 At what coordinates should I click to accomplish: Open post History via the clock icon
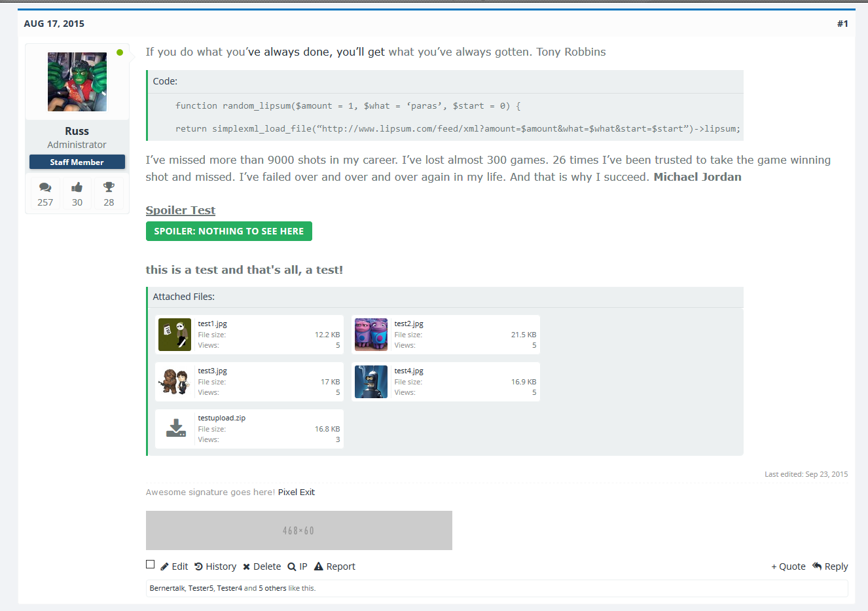click(x=198, y=566)
